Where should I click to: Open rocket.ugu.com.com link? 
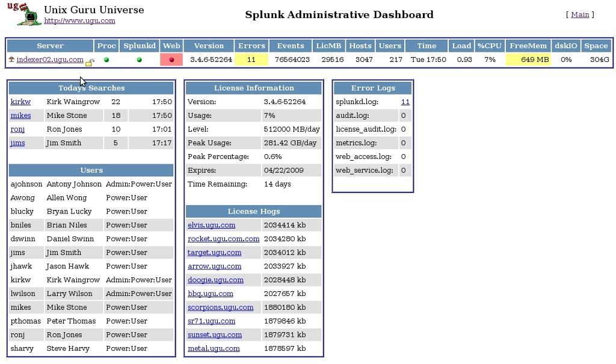tap(224, 239)
